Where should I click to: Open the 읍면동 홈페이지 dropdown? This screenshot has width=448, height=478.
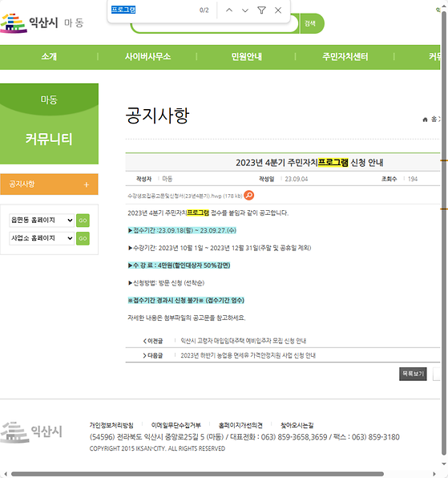click(42, 220)
